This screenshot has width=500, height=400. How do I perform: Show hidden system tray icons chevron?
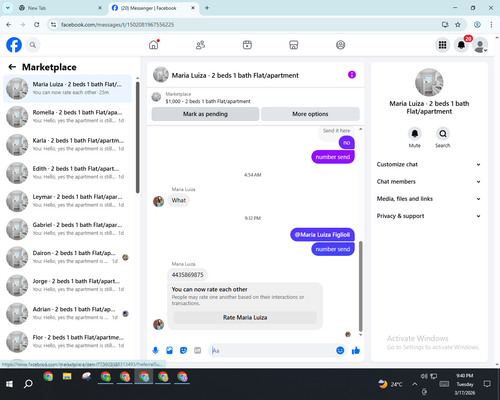pyautogui.click(x=414, y=384)
